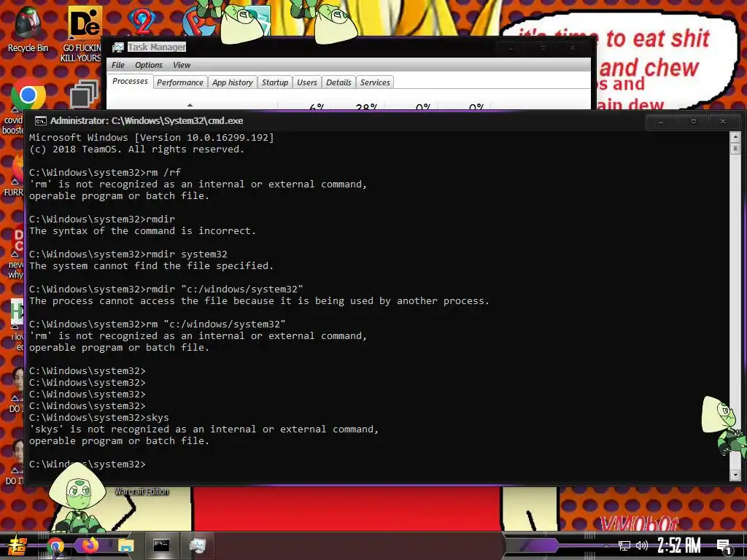
Task: Switch to Services tab in Task Manager
Action: click(375, 82)
